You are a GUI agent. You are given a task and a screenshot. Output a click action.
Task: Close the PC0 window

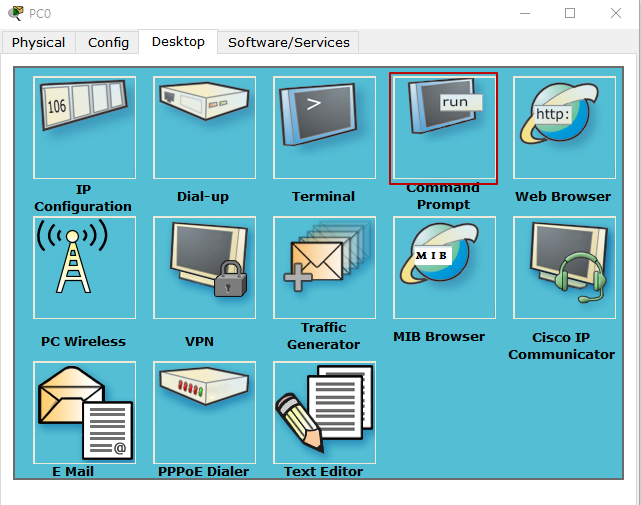(x=616, y=13)
